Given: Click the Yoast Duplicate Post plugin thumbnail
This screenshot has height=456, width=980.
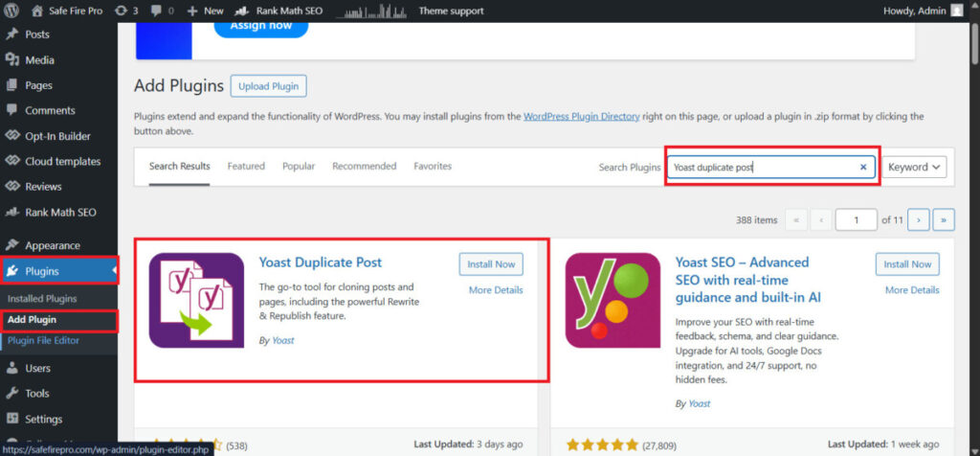Looking at the screenshot, I should (x=196, y=300).
